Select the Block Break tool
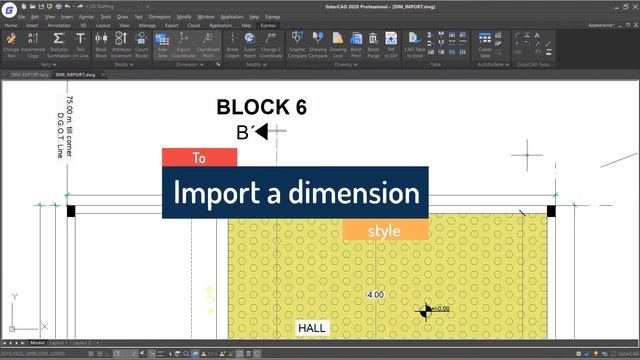Viewport: 640px width, 360px height. coord(101,45)
